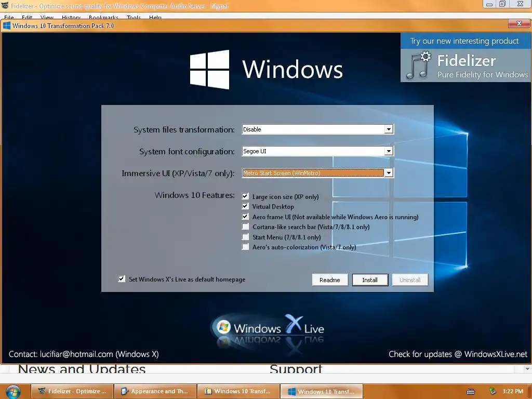Image resolution: width=532 pixels, height=399 pixels.
Task: Click the Install button
Action: 370,280
